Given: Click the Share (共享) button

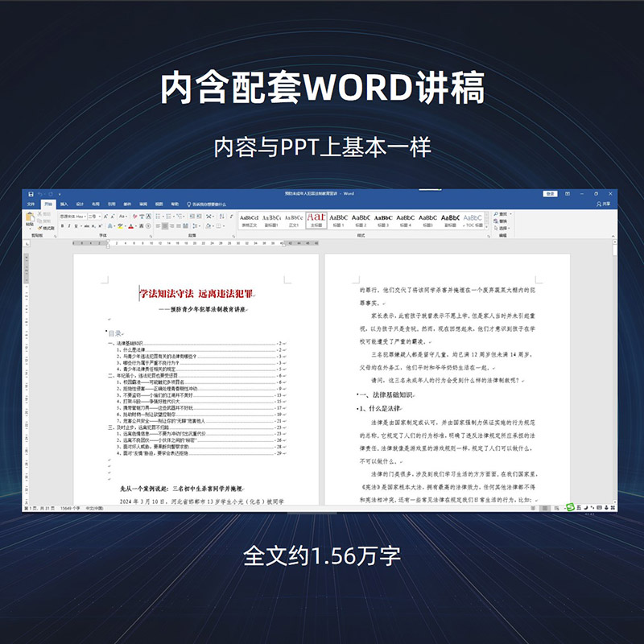Looking at the screenshot, I should click(604, 204).
